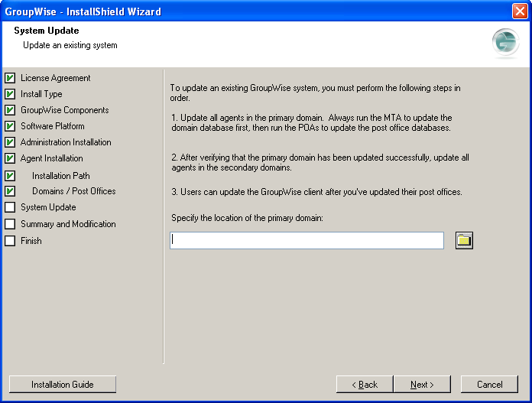
Task: Click the GroupWise globe logo
Action: (505, 43)
